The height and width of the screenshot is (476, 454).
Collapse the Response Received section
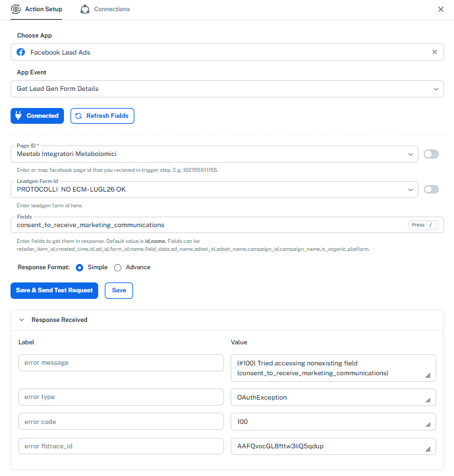21,320
